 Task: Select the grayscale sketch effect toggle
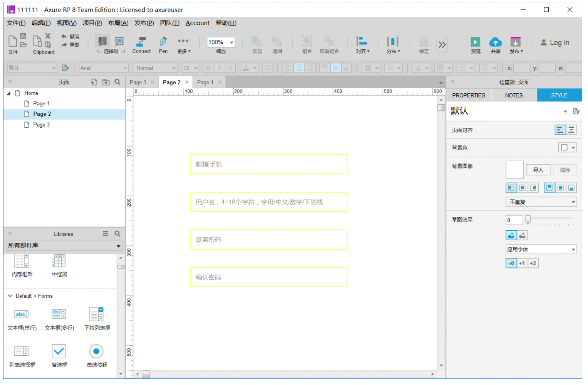coord(522,235)
